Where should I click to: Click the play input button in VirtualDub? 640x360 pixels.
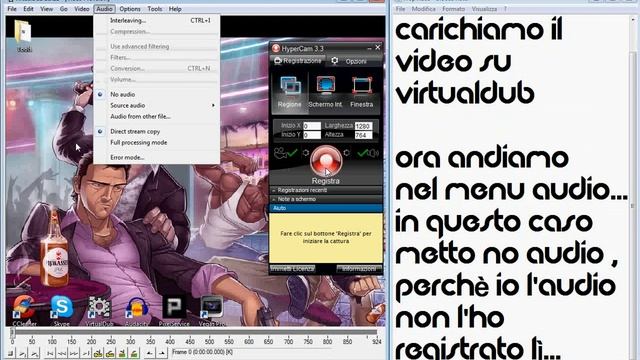[x=22, y=353]
